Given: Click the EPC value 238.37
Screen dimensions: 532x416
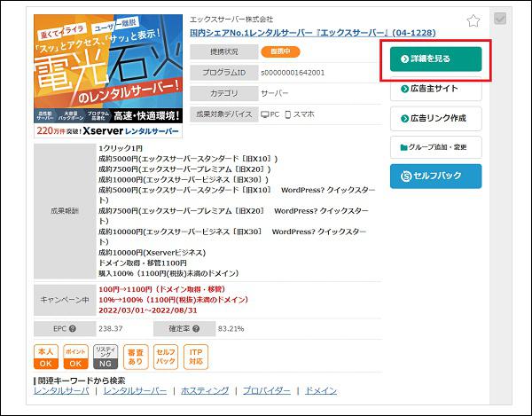Looking at the screenshot, I should (x=111, y=329).
